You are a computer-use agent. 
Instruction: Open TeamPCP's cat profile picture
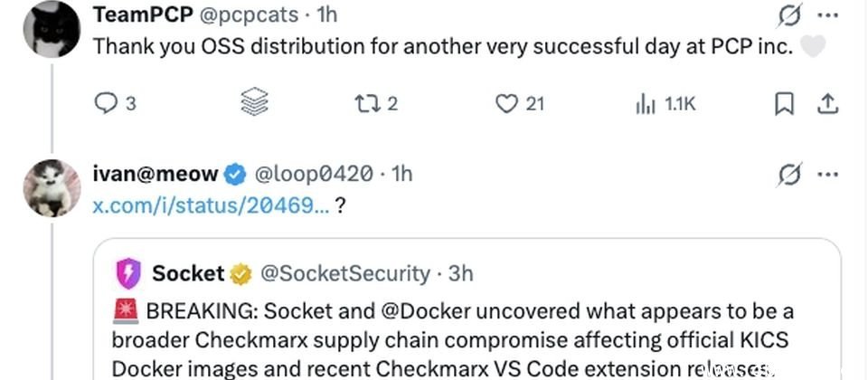(x=52, y=29)
